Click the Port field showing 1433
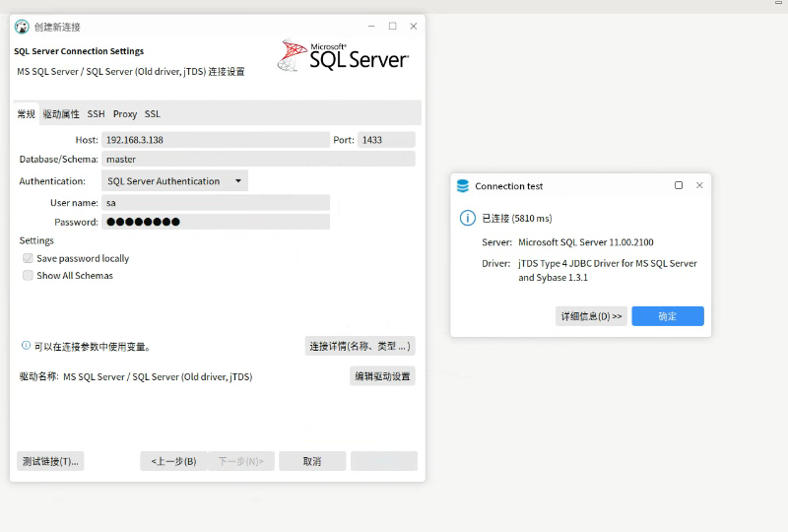The width and height of the screenshot is (788, 532). click(x=386, y=140)
